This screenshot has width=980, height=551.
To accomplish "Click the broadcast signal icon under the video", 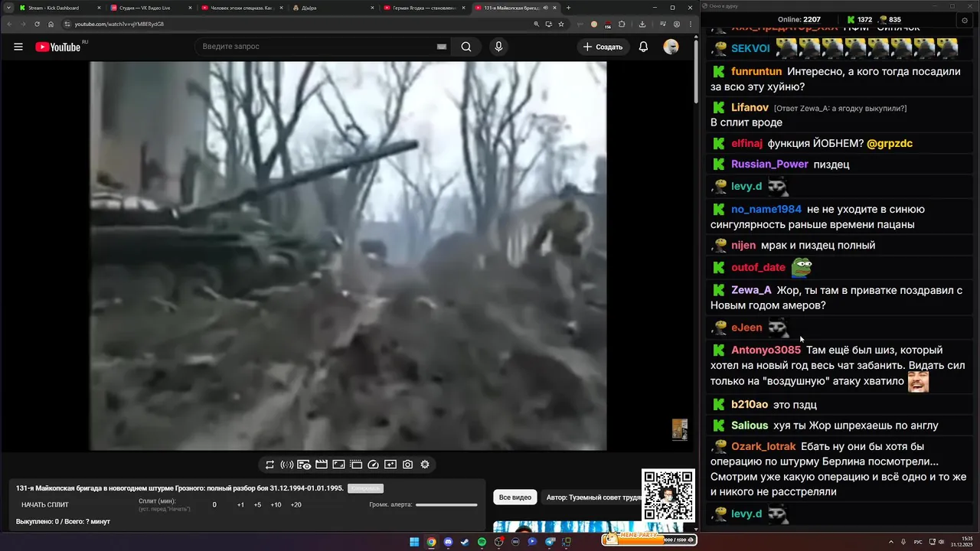I will (x=287, y=465).
